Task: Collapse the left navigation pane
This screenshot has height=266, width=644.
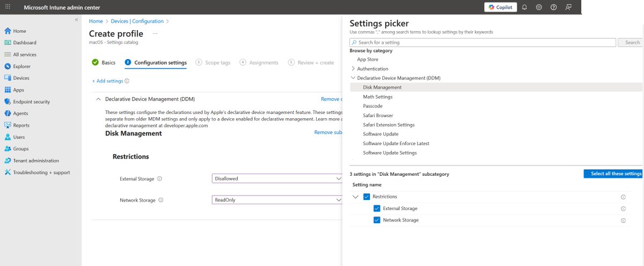Action: point(76,19)
